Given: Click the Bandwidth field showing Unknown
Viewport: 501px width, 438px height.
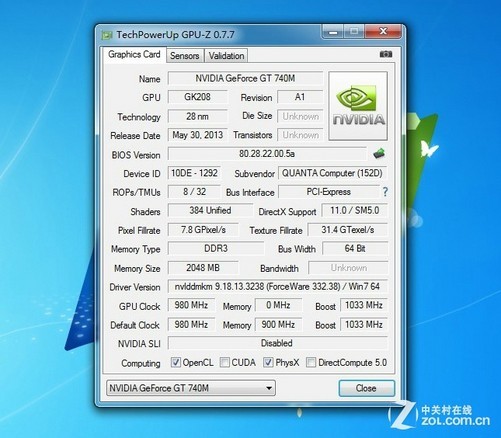Looking at the screenshot, I should click(348, 268).
